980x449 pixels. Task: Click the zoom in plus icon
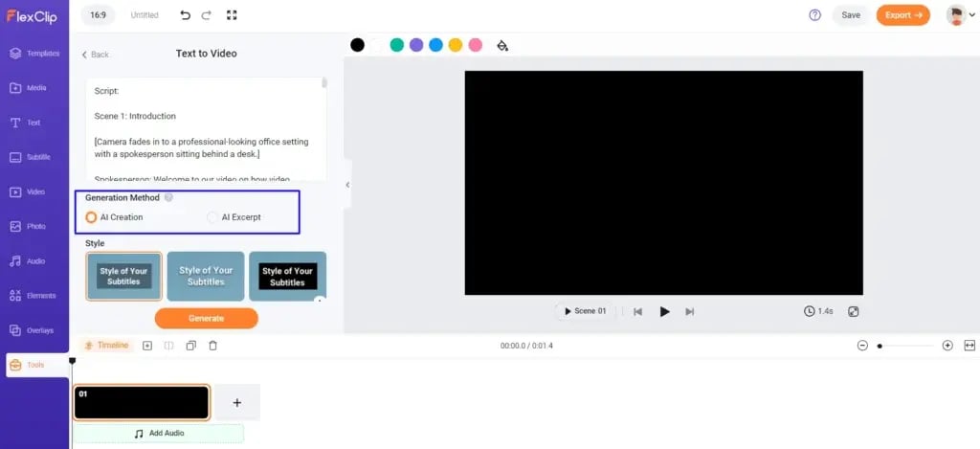point(947,346)
